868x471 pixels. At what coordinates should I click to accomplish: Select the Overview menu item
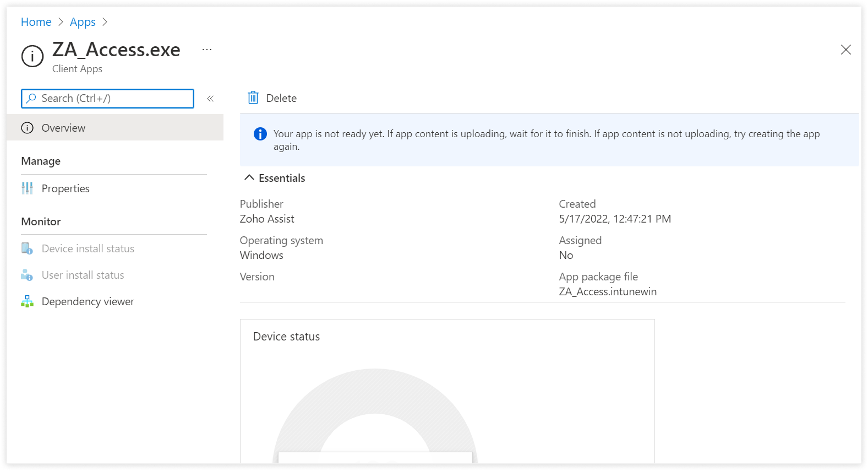63,128
